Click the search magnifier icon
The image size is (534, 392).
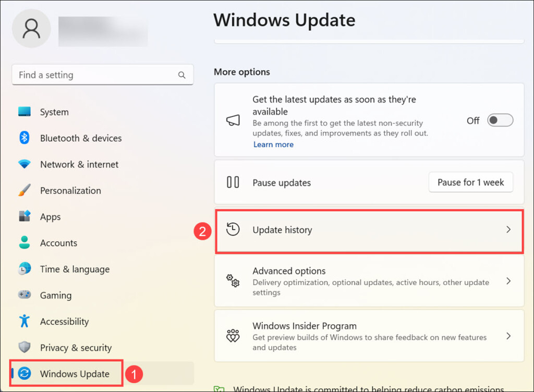pos(182,75)
